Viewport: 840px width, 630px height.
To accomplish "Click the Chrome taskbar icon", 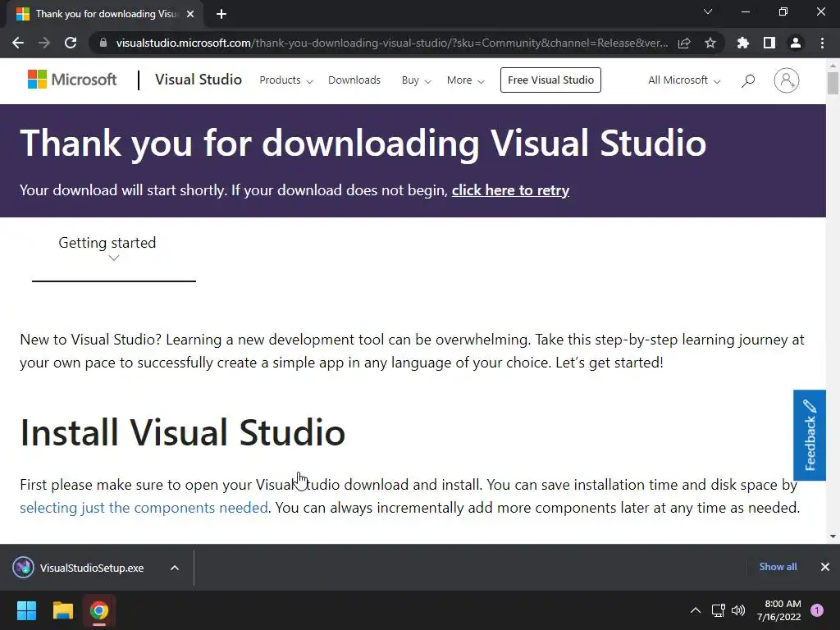I will (99, 610).
